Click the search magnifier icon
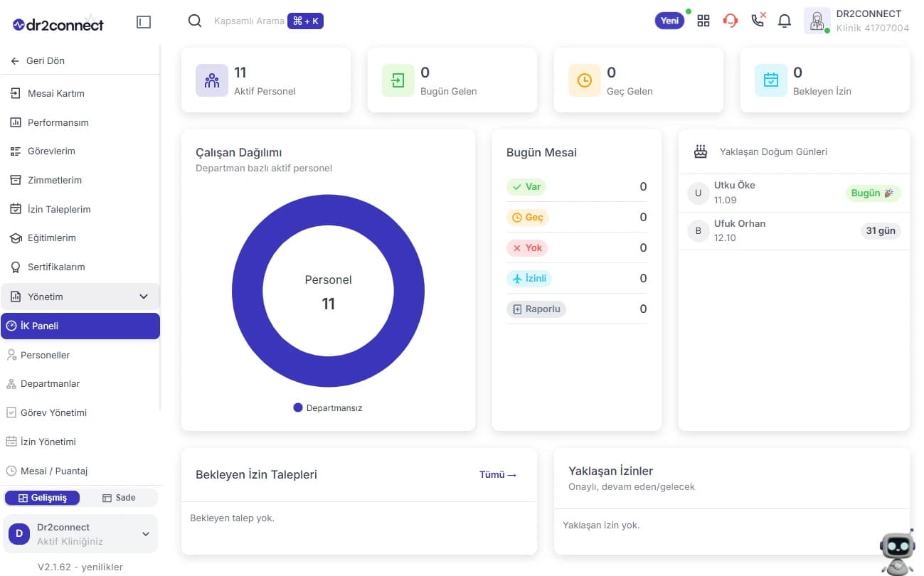Viewport: 924px width, 576px height. point(195,21)
